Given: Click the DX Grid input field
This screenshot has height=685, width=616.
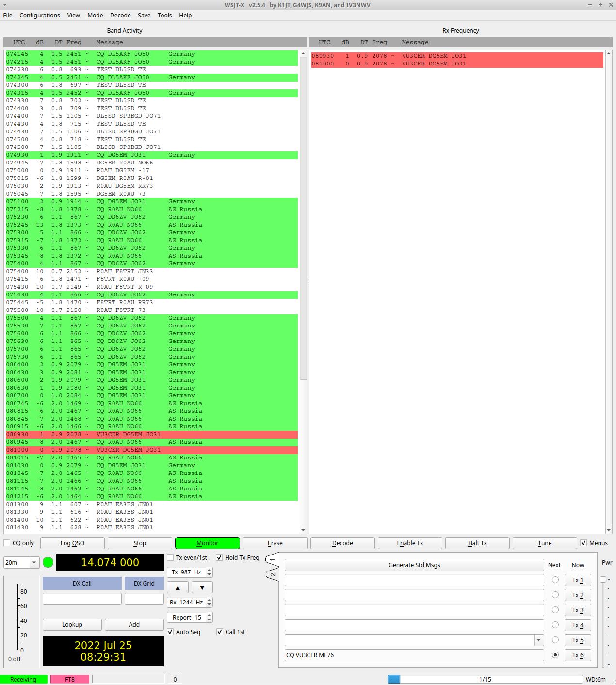Looking at the screenshot, I should tap(144, 599).
